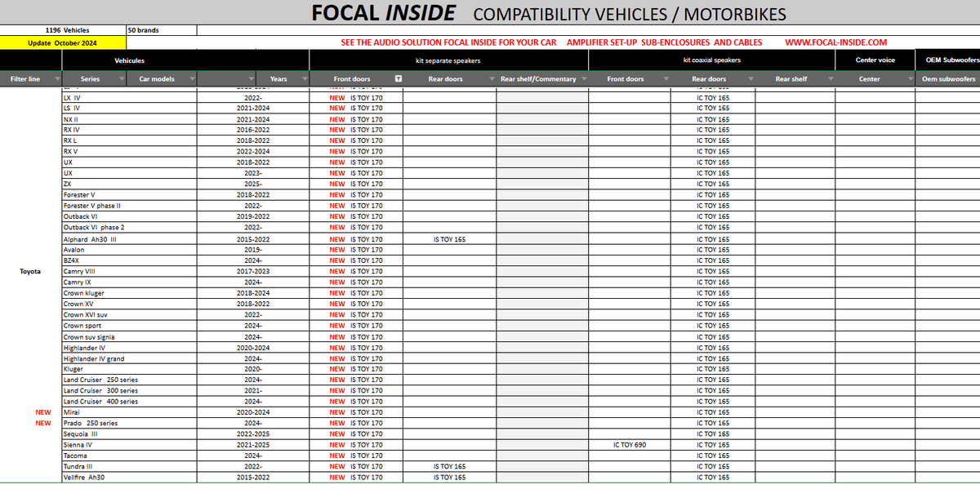Open coaxial-kit Rear doors filter dropdown
This screenshot has height=498, width=980.
[750, 79]
